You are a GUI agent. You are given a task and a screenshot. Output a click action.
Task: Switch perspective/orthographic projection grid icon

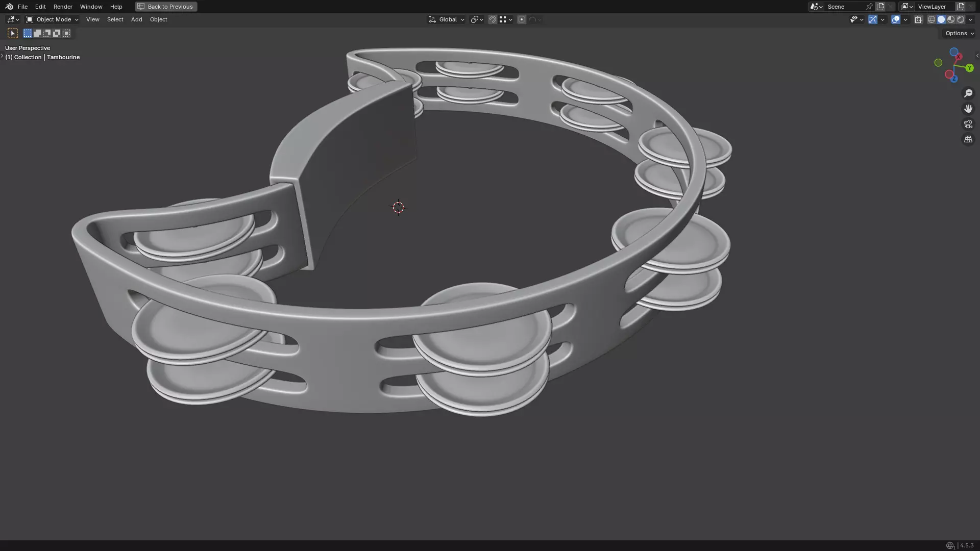968,139
